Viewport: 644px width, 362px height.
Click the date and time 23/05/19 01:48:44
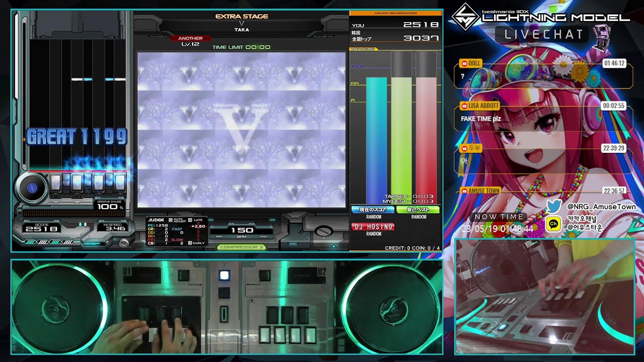click(x=497, y=229)
